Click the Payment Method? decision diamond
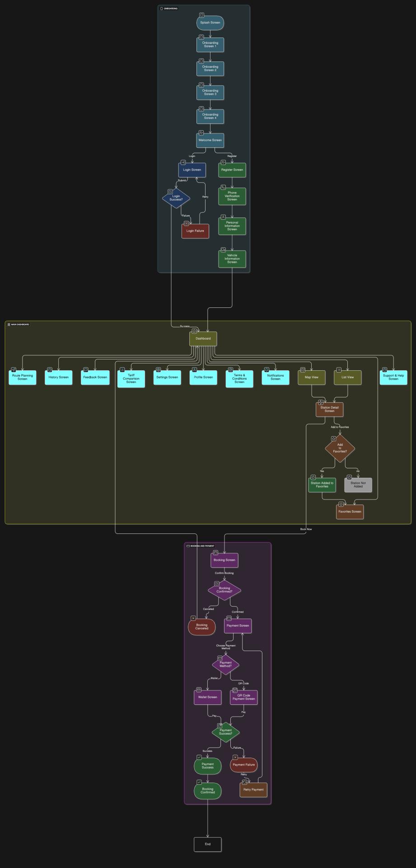Viewport: 416px width, 868px height. point(226,665)
